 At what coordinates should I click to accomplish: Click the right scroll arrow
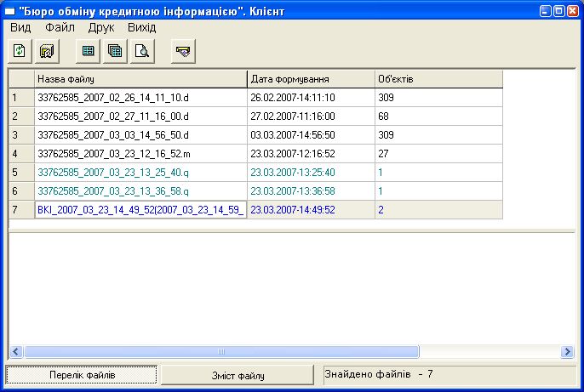[x=567, y=351]
